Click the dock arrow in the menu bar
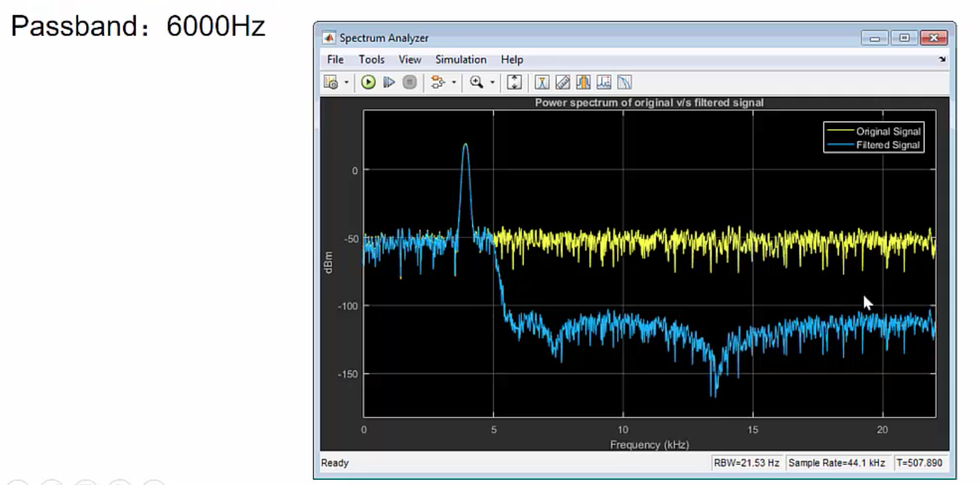Image resolution: width=980 pixels, height=485 pixels. click(942, 60)
